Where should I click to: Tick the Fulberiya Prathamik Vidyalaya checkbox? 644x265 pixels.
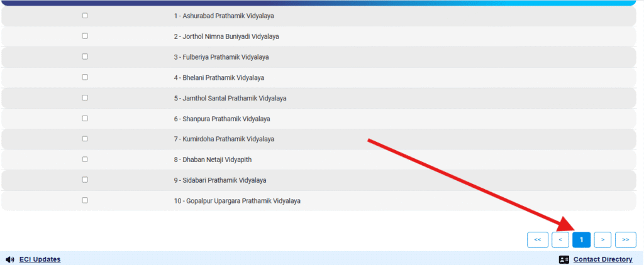(x=85, y=57)
